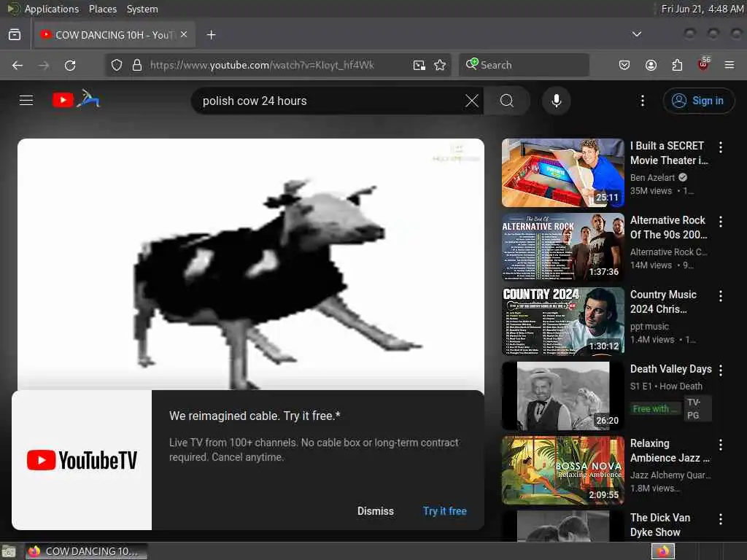This screenshot has height=560, width=747.
Task: Open the Pocket save icon
Action: click(624, 65)
